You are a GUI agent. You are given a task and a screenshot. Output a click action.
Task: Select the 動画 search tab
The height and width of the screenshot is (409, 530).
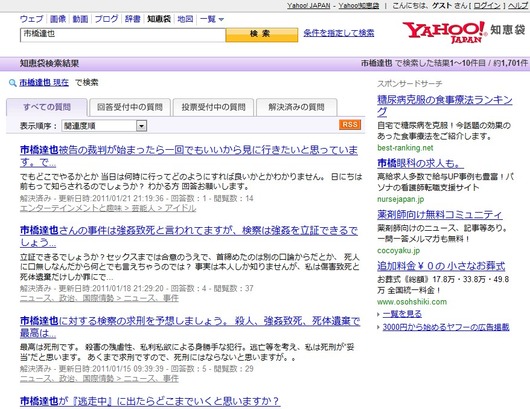[x=80, y=19]
